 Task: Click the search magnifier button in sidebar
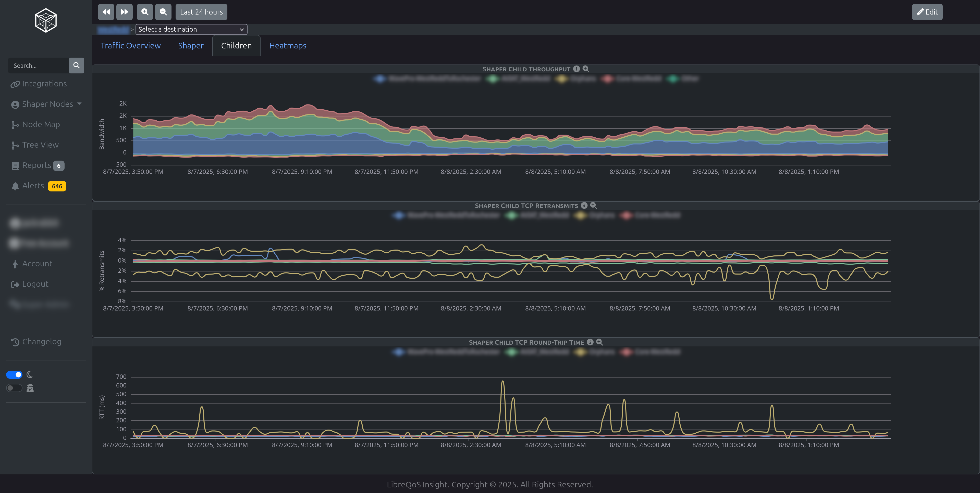click(x=76, y=65)
